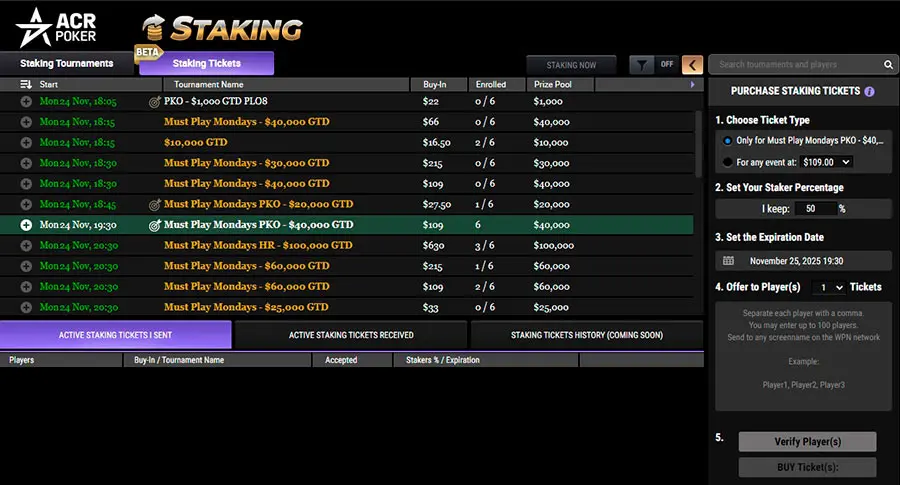Click the player names text area

point(803,356)
